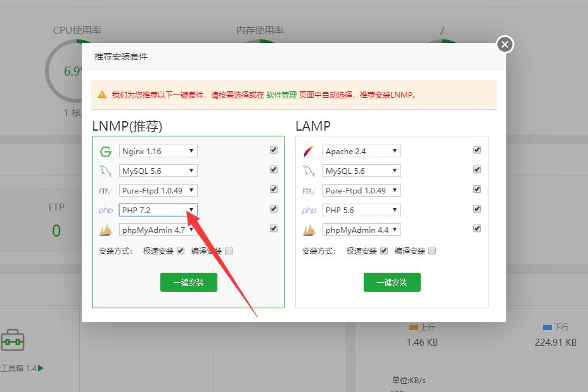588x392 pixels.
Task: Open the LAMP MySQL 5.6 dropdown
Action: tap(362, 171)
